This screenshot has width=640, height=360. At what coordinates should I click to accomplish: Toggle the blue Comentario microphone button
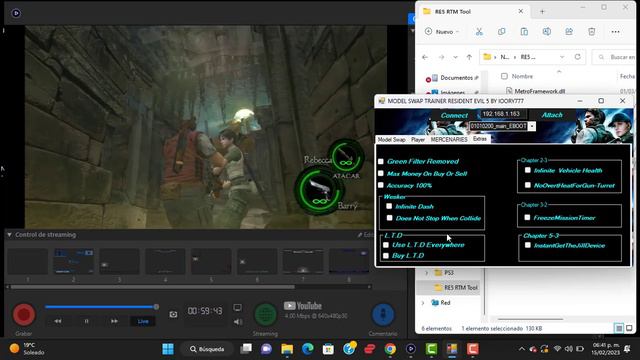click(x=383, y=315)
